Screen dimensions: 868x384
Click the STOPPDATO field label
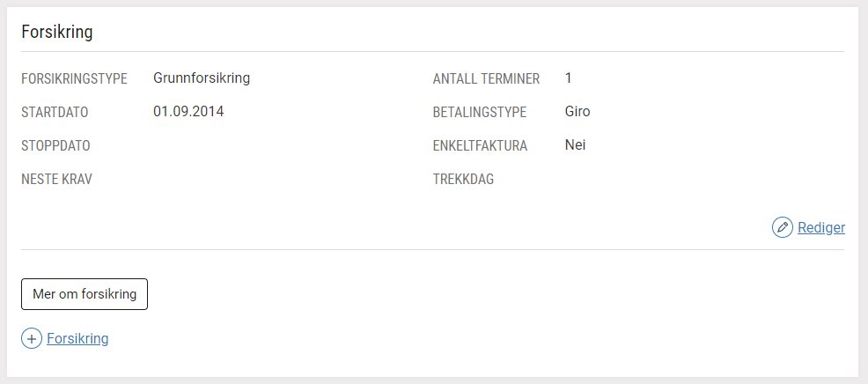point(55,145)
